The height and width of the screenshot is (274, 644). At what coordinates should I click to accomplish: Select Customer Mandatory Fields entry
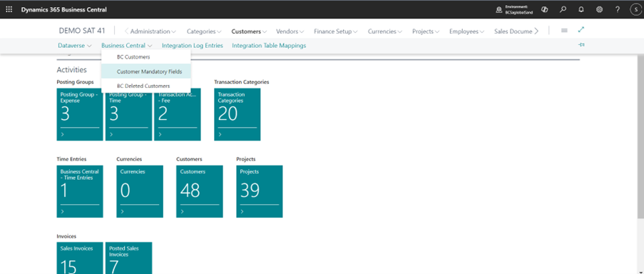145,71
